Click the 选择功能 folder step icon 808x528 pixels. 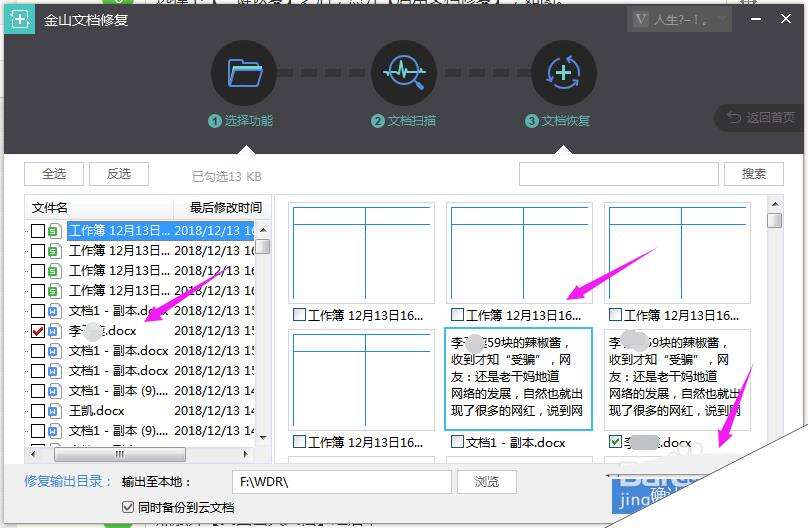(244, 73)
